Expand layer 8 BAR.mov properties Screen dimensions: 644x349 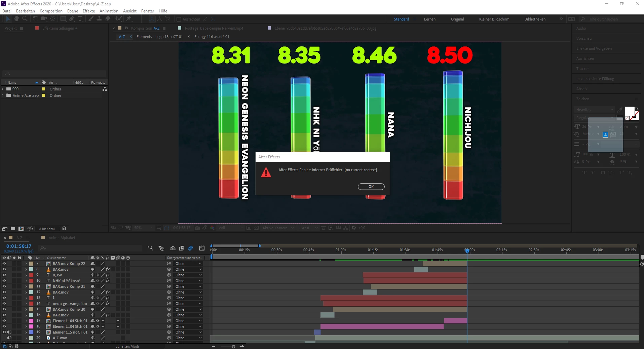click(26, 269)
